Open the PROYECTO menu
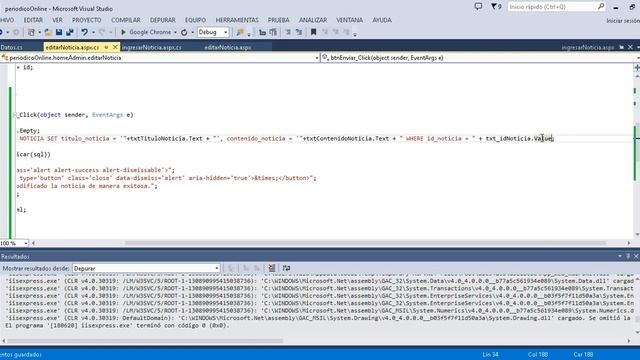640x360 pixels. (87, 20)
